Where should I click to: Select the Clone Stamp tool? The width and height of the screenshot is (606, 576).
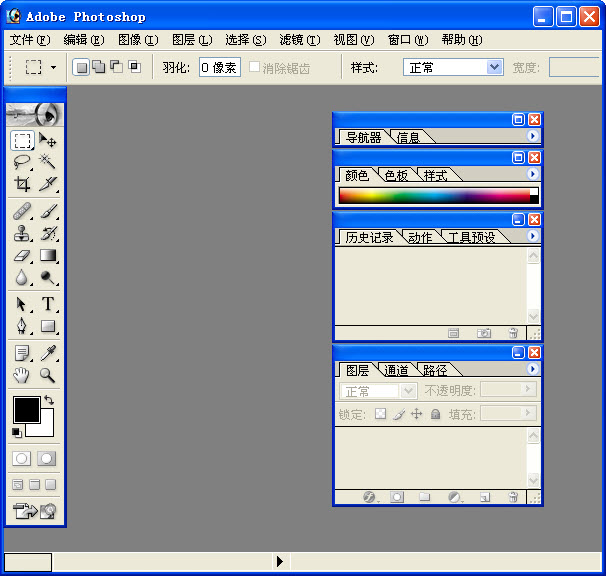[22, 233]
